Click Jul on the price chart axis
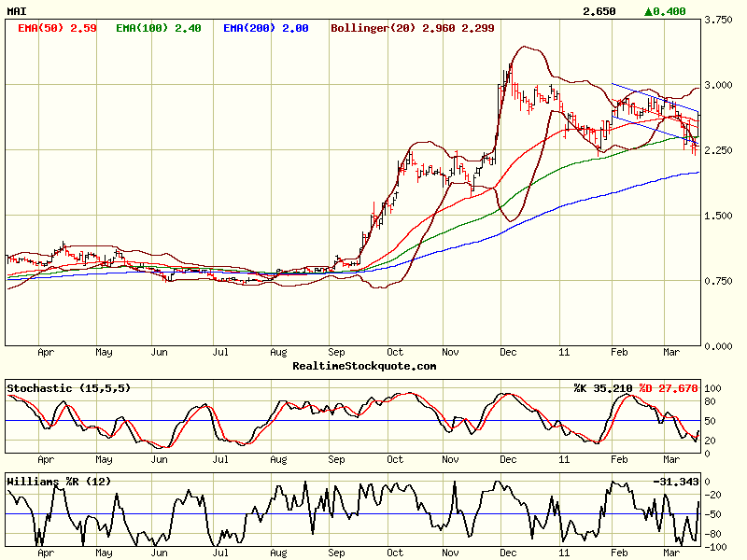 tap(220, 353)
